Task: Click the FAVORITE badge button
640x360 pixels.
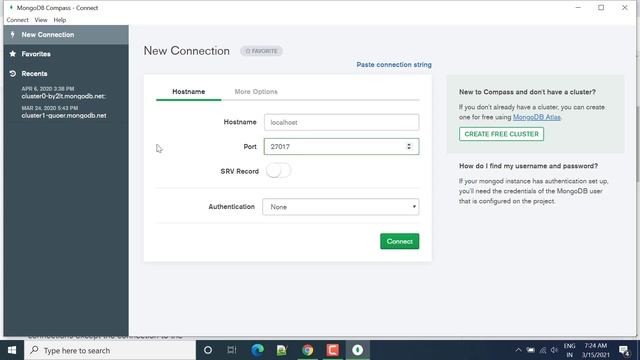Action: click(262, 51)
